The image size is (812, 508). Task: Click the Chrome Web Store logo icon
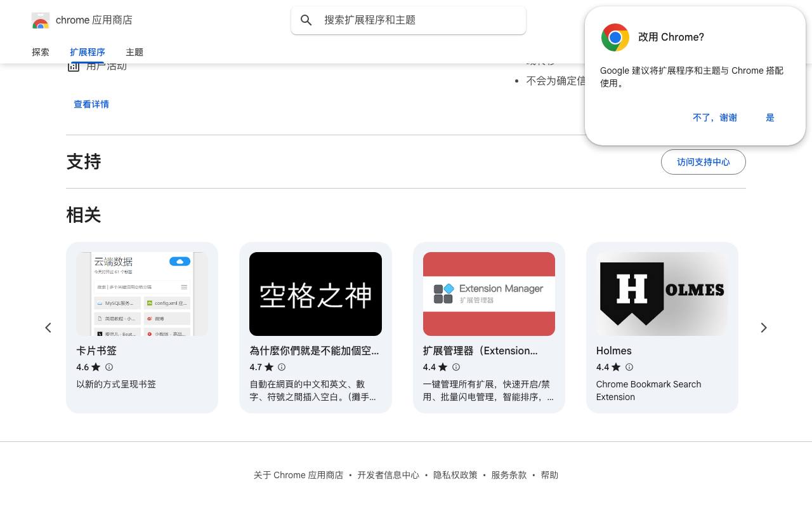click(41, 20)
